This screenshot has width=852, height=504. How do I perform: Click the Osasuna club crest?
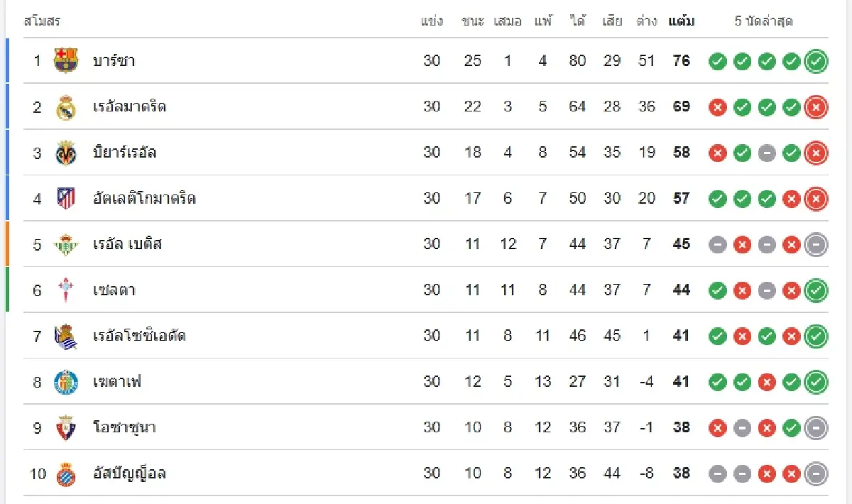pos(66,427)
